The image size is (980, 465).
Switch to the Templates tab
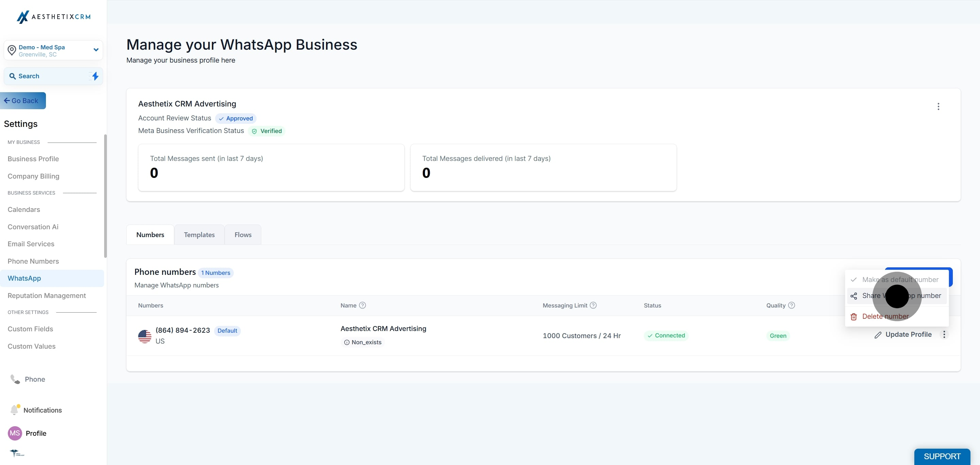(x=199, y=235)
